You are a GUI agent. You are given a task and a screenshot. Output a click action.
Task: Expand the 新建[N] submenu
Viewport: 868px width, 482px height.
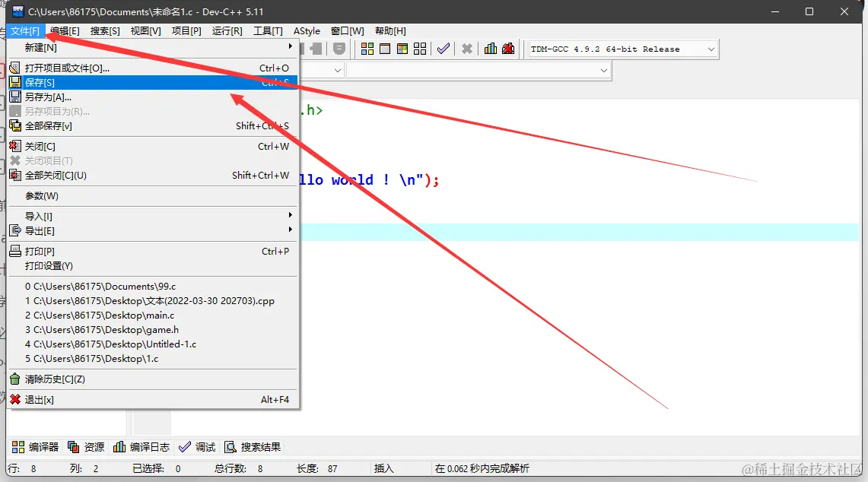point(152,48)
